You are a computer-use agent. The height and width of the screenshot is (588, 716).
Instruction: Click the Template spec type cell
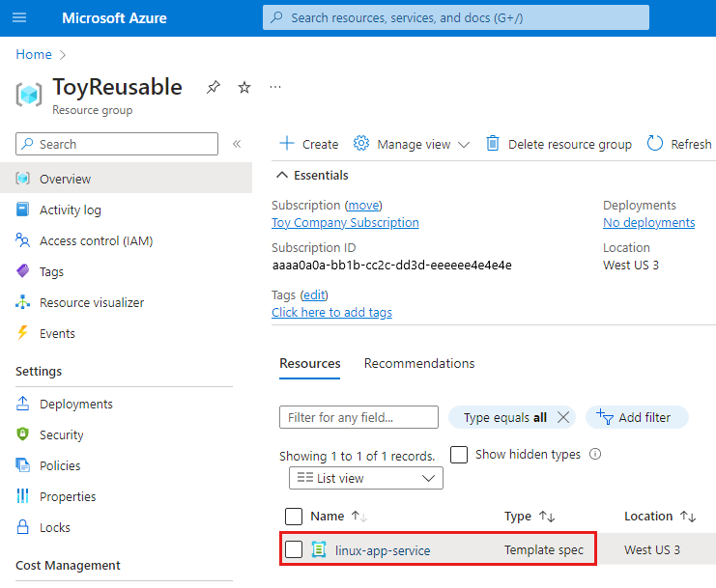click(x=544, y=549)
